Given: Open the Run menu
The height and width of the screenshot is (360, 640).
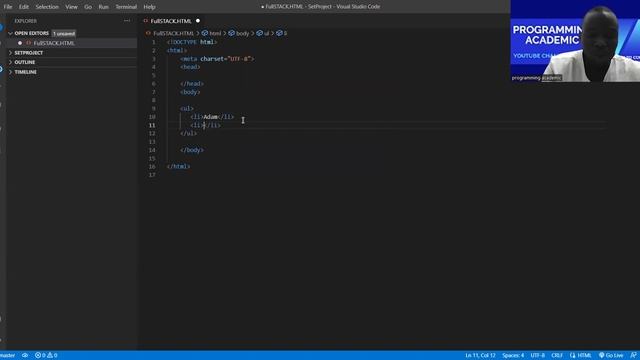Looking at the screenshot, I should click(x=104, y=7).
